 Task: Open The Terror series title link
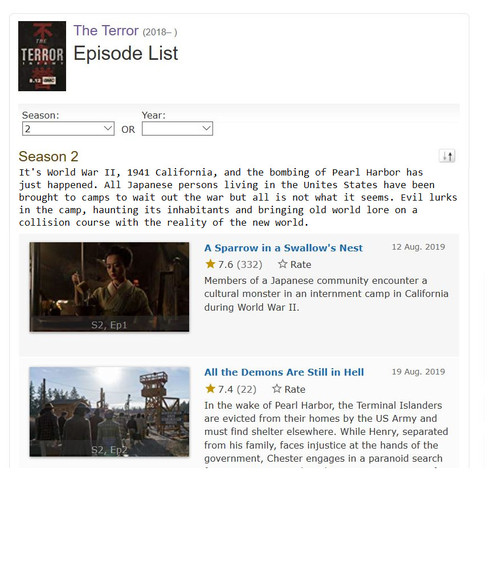pyautogui.click(x=106, y=31)
